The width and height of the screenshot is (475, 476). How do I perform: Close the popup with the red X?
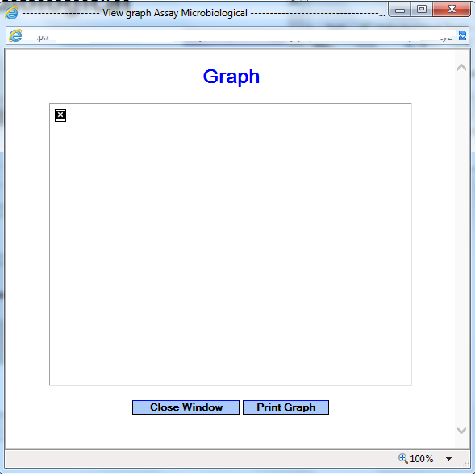[x=452, y=10]
